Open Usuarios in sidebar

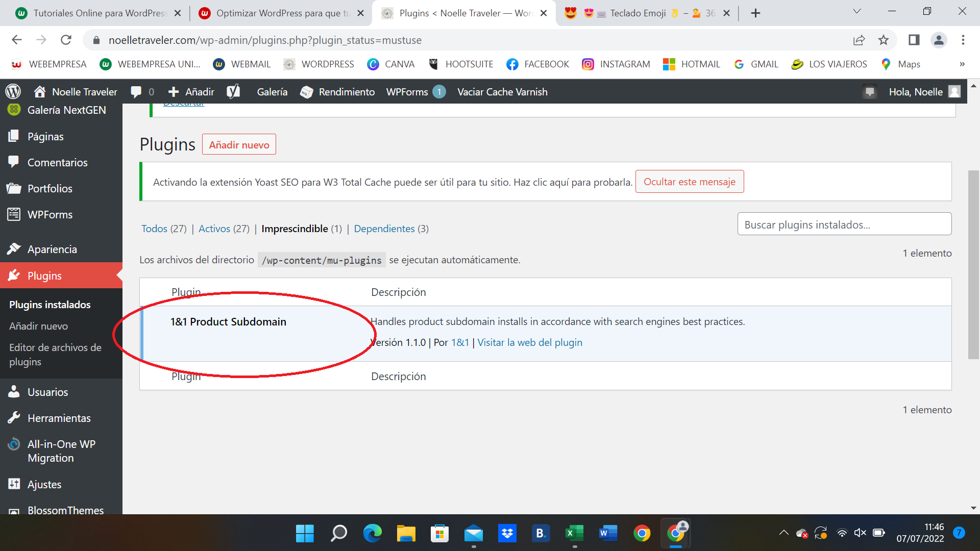[61, 392]
